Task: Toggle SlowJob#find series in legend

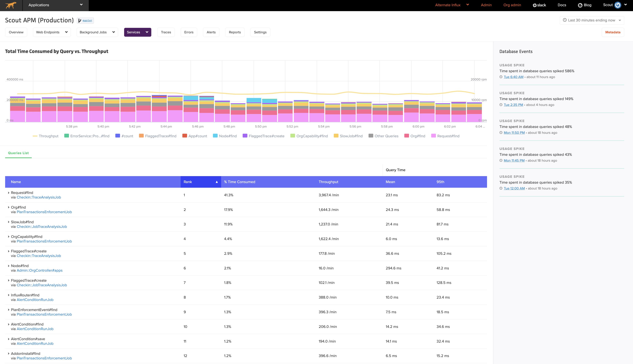Action: click(348, 136)
